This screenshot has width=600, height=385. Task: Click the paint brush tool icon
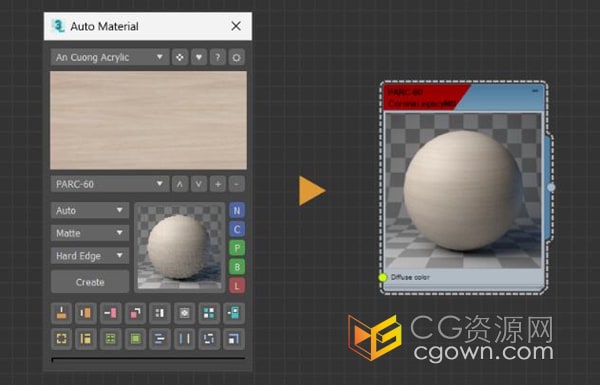click(61, 313)
